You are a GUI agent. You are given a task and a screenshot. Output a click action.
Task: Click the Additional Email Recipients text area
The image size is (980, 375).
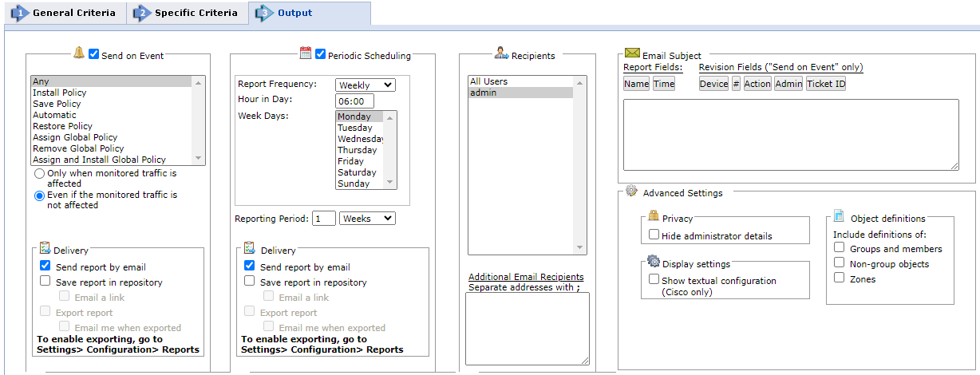[x=527, y=328]
